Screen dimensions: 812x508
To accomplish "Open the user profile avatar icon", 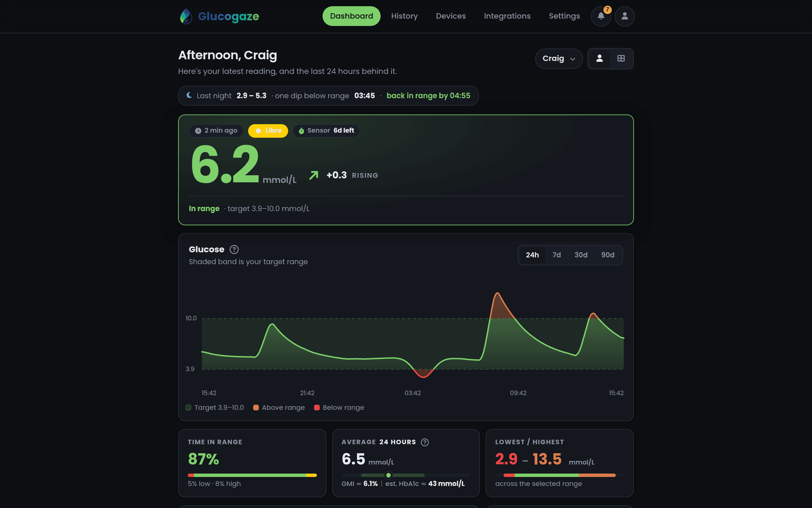I will [625, 16].
